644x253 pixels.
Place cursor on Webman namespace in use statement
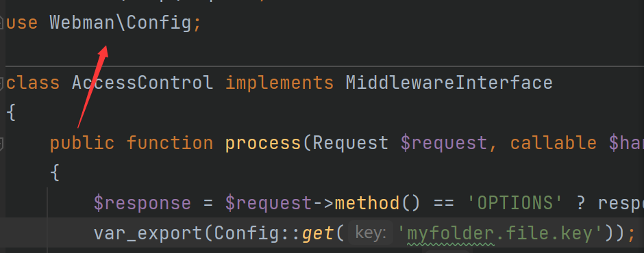click(x=82, y=23)
